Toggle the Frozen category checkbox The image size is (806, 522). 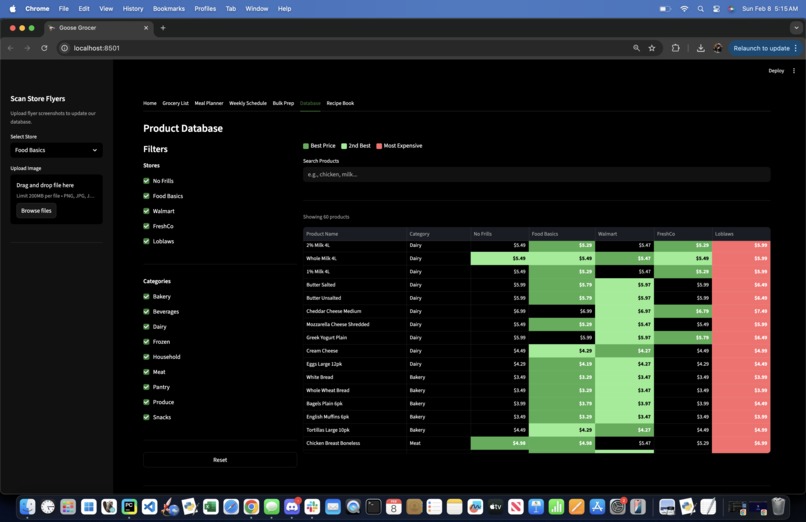pos(146,342)
